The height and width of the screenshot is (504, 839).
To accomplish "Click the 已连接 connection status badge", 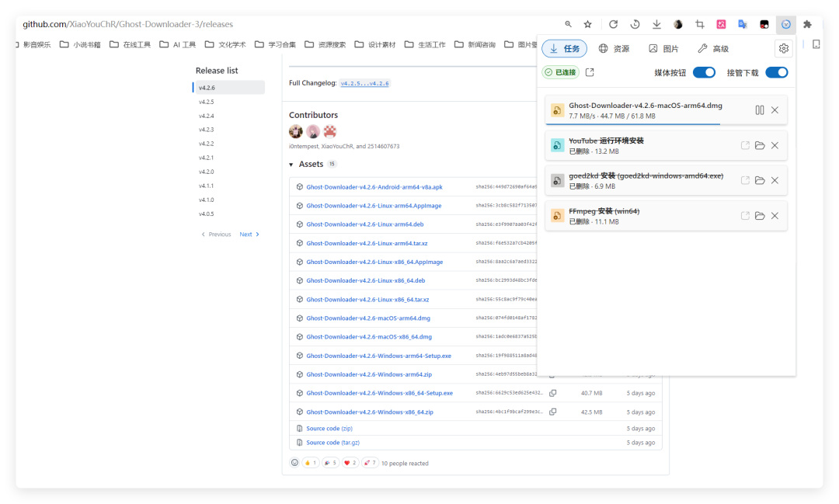I will click(x=561, y=72).
